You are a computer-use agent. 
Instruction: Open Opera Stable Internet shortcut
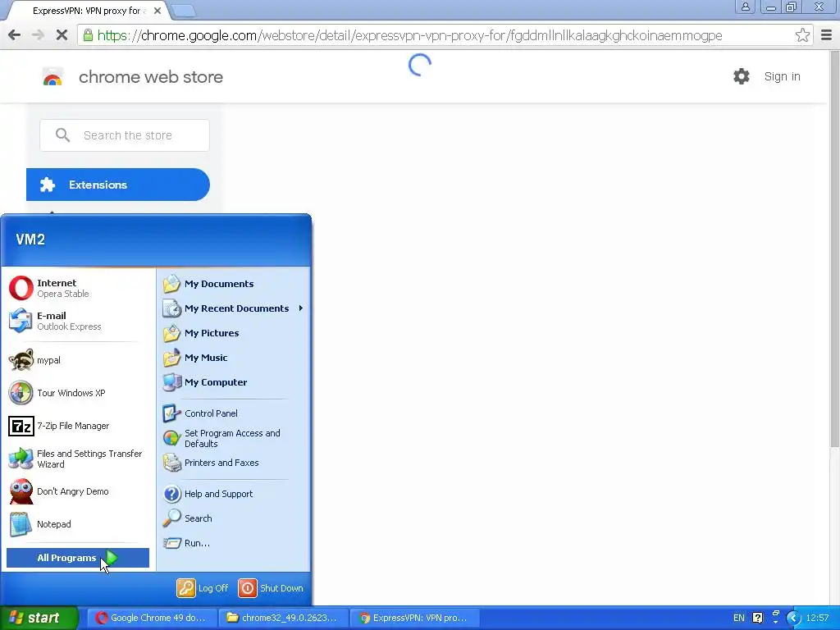click(78, 288)
